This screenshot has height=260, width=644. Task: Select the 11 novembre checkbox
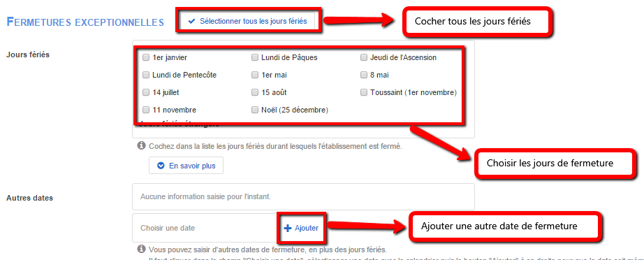145,110
